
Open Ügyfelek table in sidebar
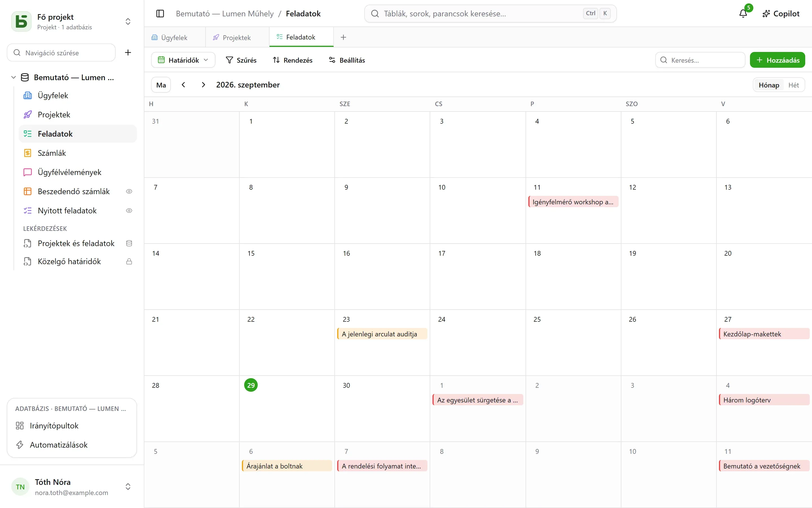78,95
